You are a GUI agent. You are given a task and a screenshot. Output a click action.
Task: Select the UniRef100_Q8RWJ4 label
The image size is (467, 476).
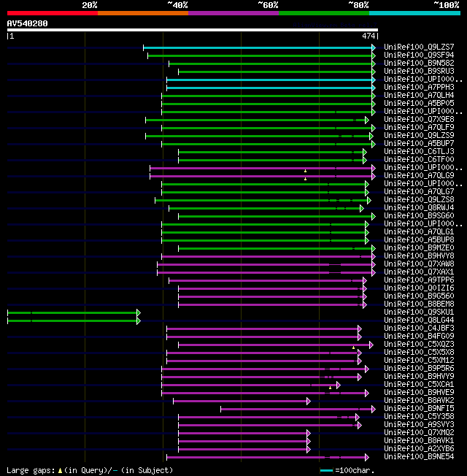point(419,208)
